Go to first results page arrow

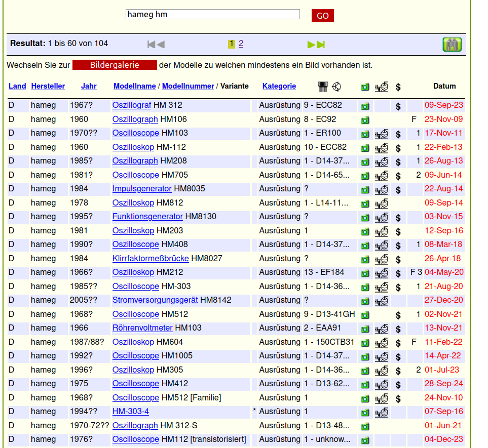pyautogui.click(x=151, y=45)
